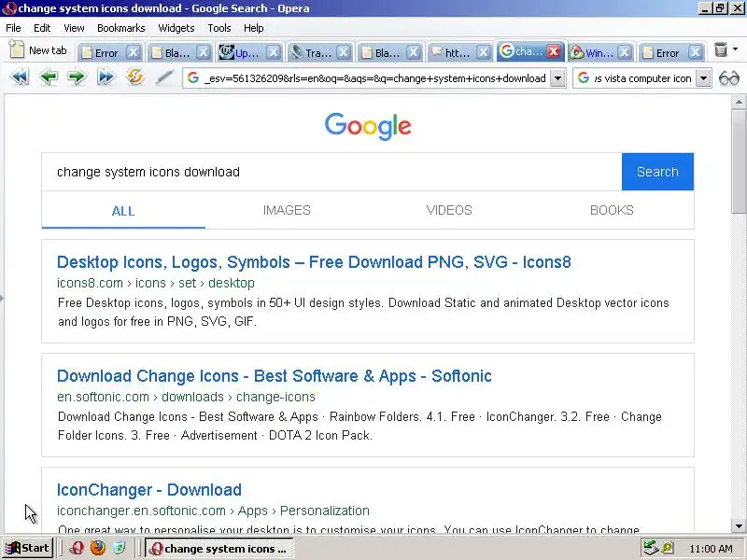Close the 'htt...' tab
Viewport: 747px width, 560px height.
(x=483, y=52)
